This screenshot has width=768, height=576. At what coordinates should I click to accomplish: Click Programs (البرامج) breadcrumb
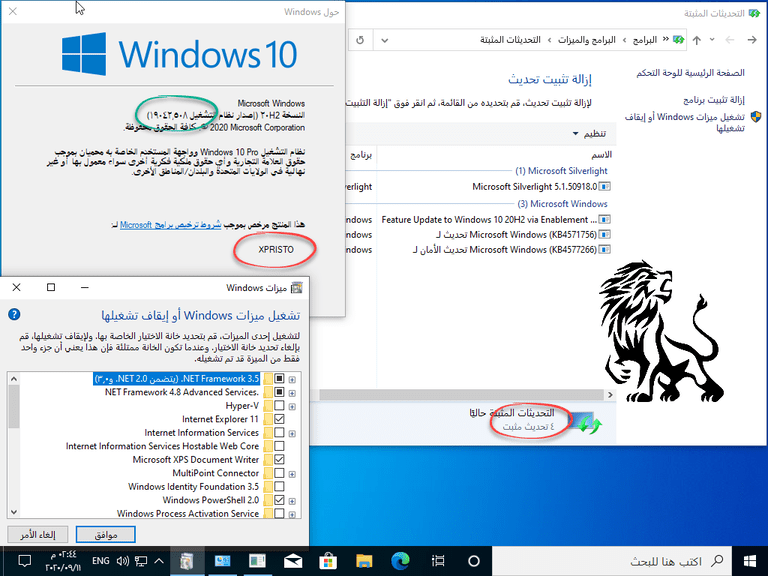click(x=645, y=40)
